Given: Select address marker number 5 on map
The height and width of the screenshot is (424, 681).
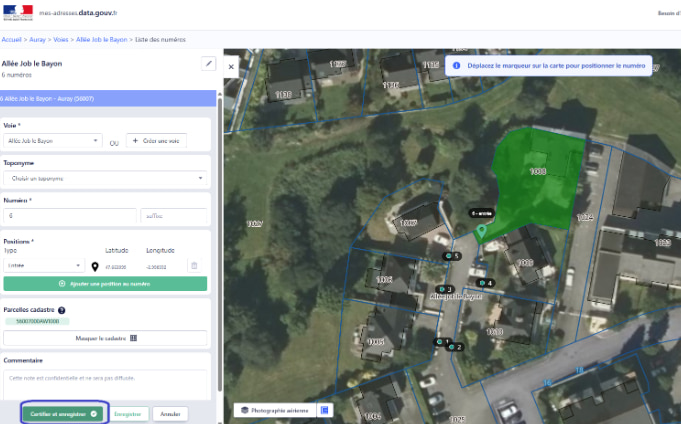Looking at the screenshot, I should point(452,256).
